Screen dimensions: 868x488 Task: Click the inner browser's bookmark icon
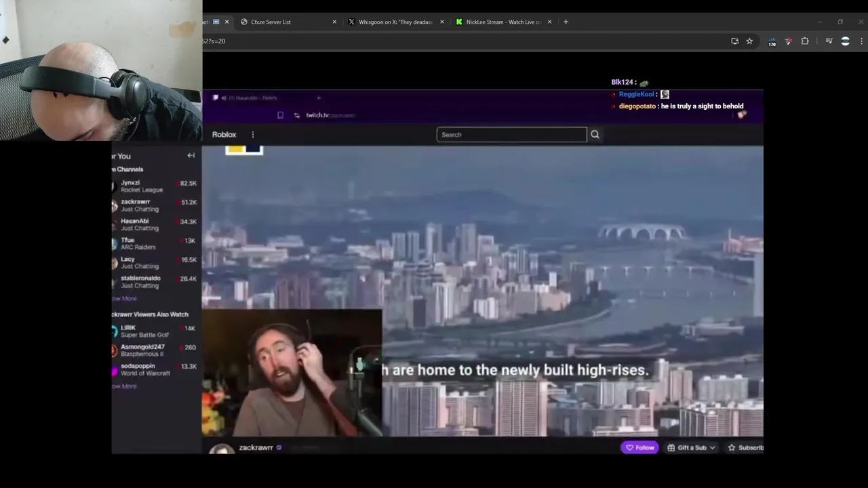pos(280,115)
